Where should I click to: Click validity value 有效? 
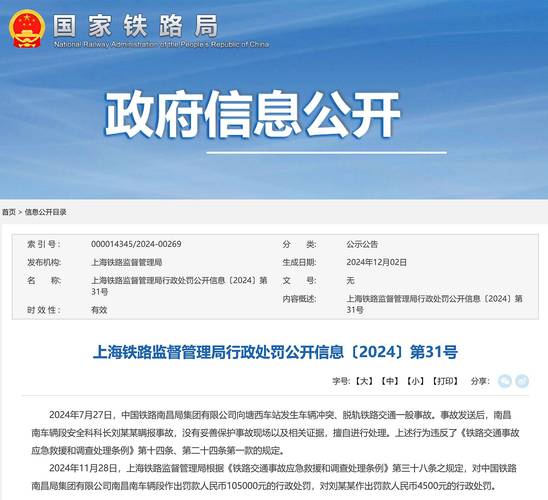[99, 310]
